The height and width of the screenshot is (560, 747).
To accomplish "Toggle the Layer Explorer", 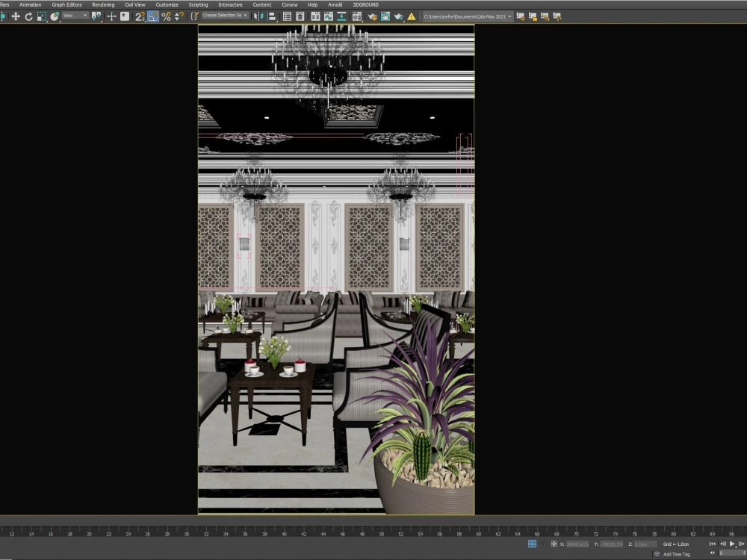I will point(300,16).
